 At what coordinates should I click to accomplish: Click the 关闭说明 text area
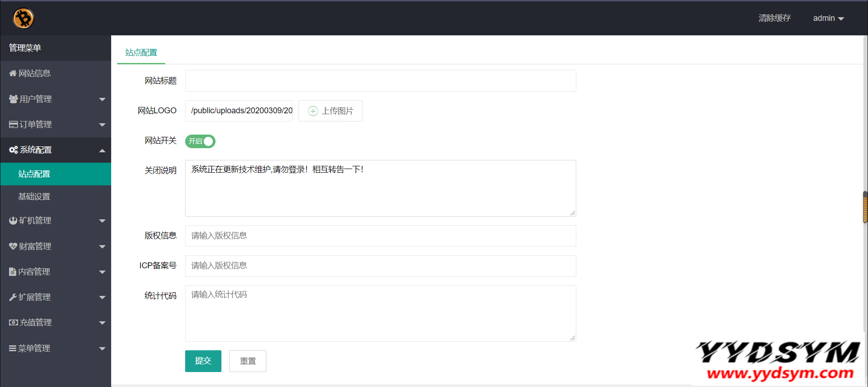pos(381,188)
